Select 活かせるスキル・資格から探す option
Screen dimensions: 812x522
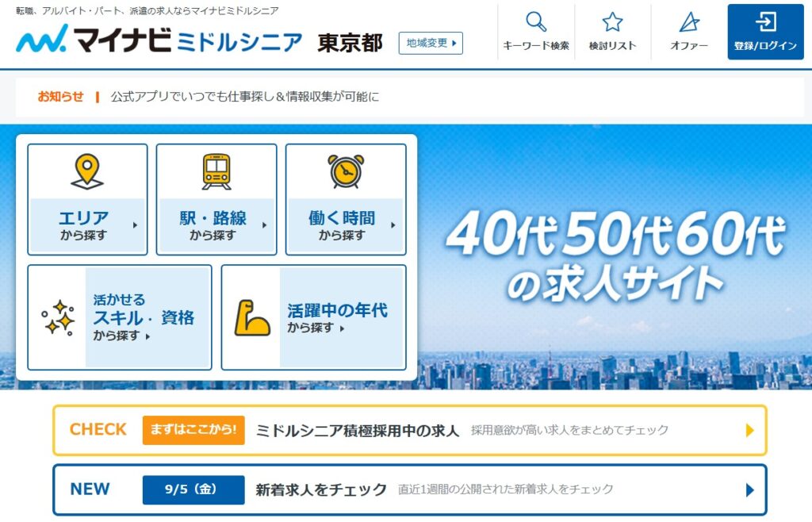pos(120,317)
